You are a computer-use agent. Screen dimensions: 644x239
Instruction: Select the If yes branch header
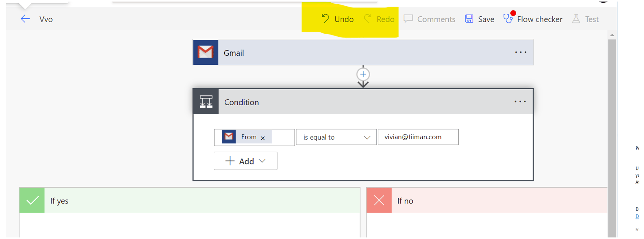point(190,200)
